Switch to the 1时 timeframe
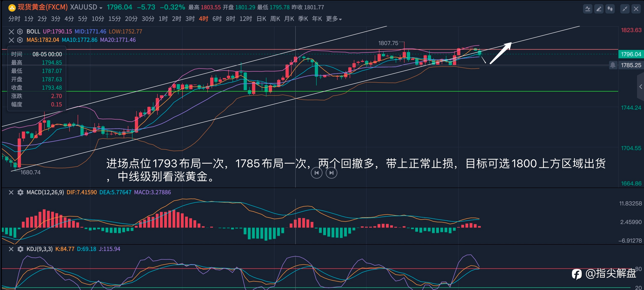The image size is (644, 290). click(x=163, y=19)
